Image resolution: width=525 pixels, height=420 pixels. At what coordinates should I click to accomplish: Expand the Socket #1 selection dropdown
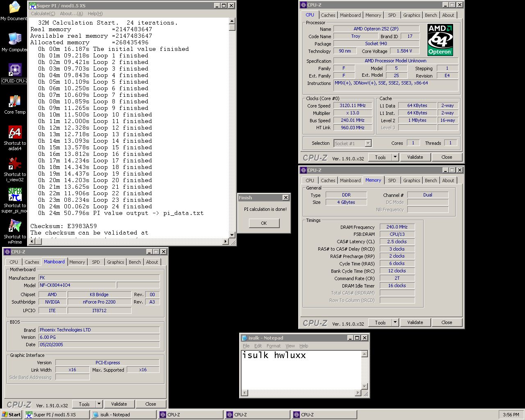click(x=368, y=143)
